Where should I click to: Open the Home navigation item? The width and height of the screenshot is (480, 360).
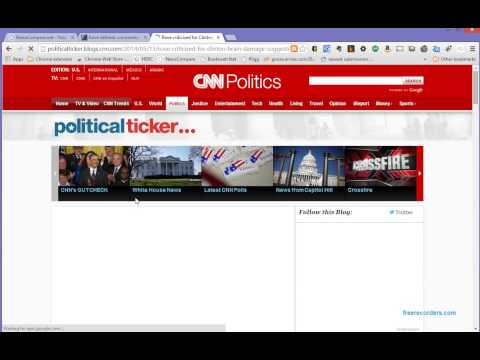pos(62,103)
